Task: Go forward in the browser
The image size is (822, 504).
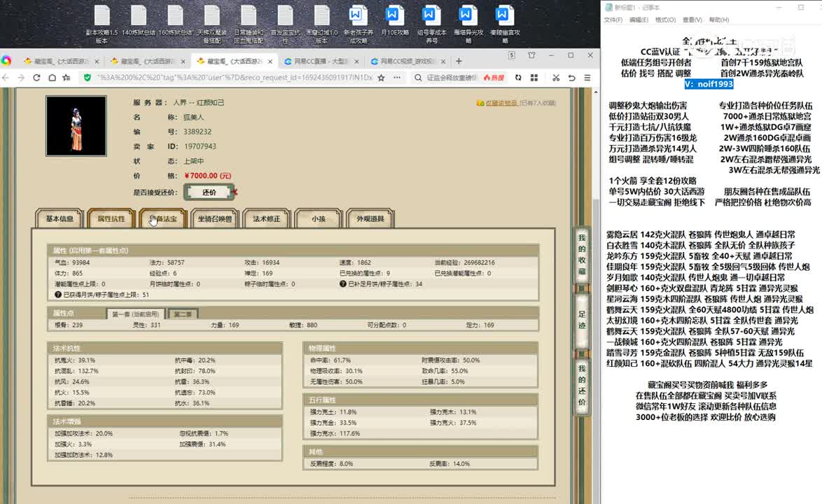Action: click(x=21, y=78)
